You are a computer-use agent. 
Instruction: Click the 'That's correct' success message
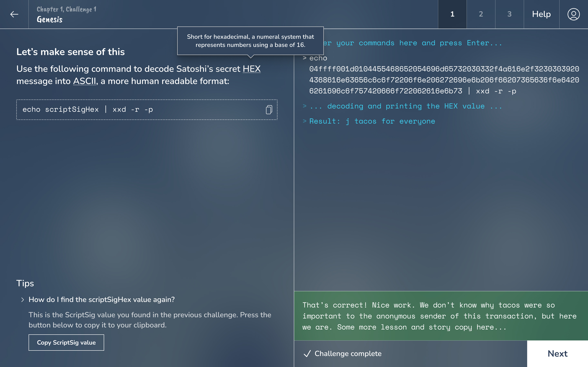(x=440, y=316)
